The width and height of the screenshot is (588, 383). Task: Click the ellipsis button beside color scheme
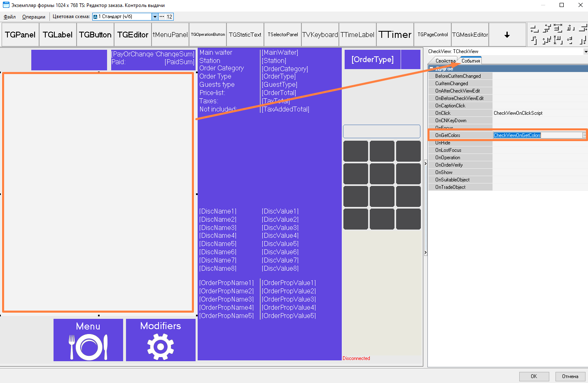coord(162,17)
